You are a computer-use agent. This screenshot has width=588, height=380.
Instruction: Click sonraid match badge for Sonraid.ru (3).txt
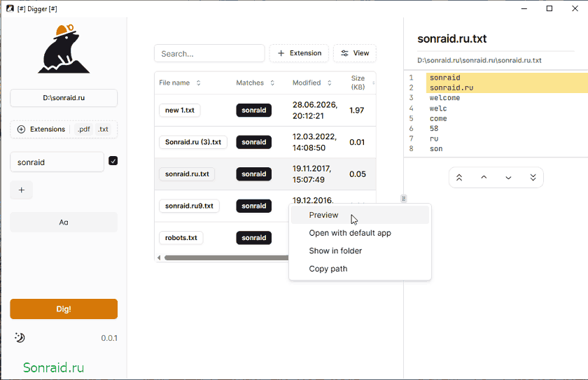tap(254, 142)
